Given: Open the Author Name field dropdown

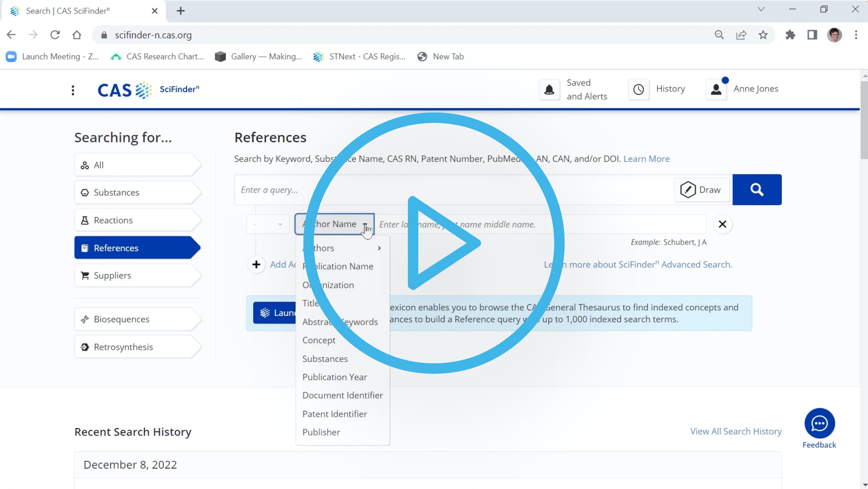Looking at the screenshot, I should pos(335,224).
